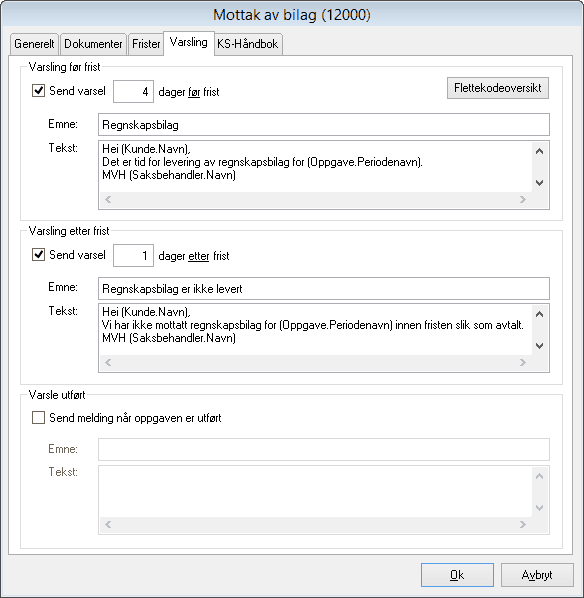Click days-after-deadline field showing 1
The height and width of the screenshot is (598, 584).
coord(134,256)
